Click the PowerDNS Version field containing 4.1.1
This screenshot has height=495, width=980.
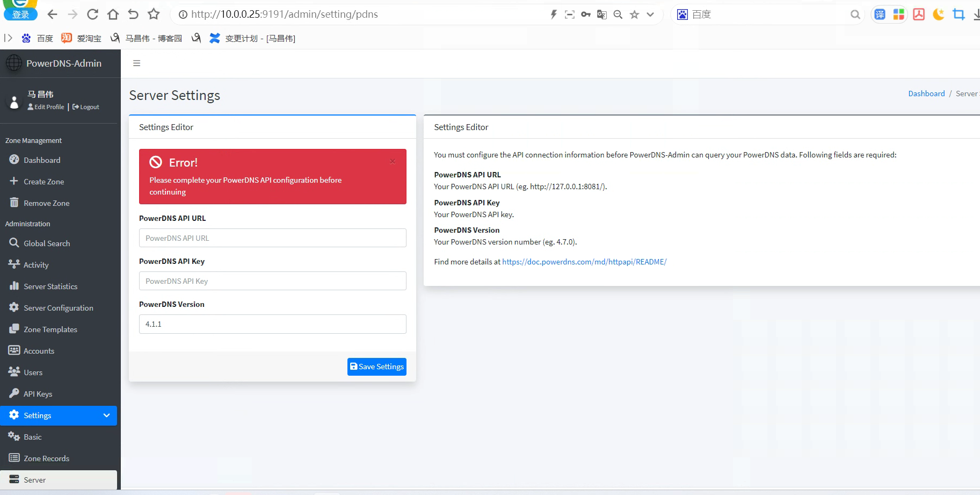pyautogui.click(x=273, y=324)
